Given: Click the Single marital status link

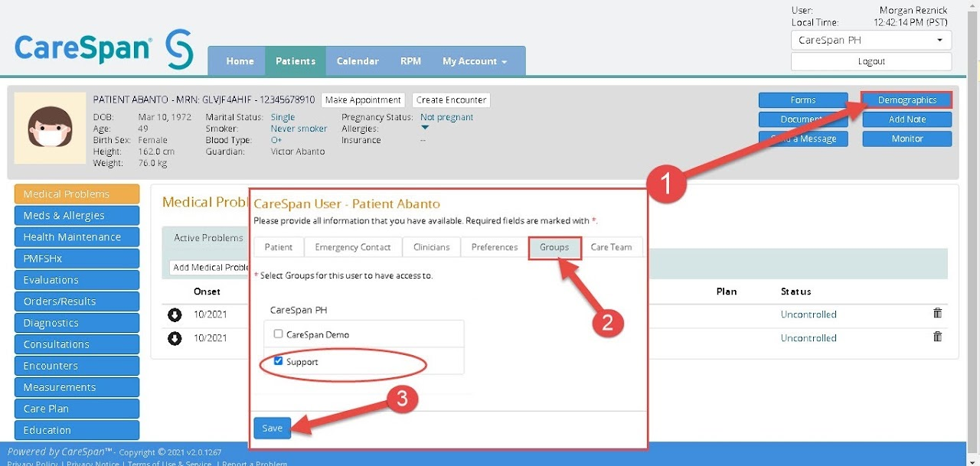Looking at the screenshot, I should (x=283, y=117).
